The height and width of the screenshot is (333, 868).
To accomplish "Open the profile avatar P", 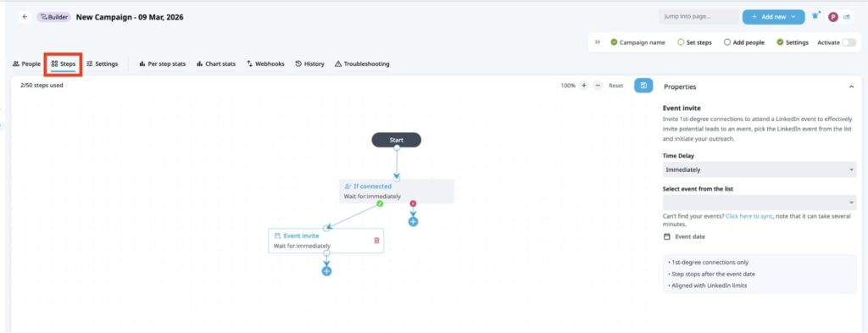I will (x=832, y=17).
